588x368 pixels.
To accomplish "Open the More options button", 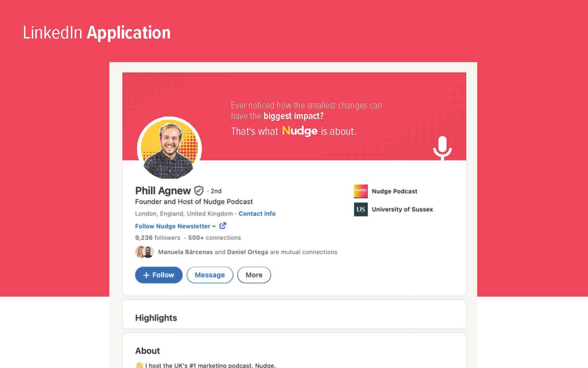I will click(x=254, y=275).
